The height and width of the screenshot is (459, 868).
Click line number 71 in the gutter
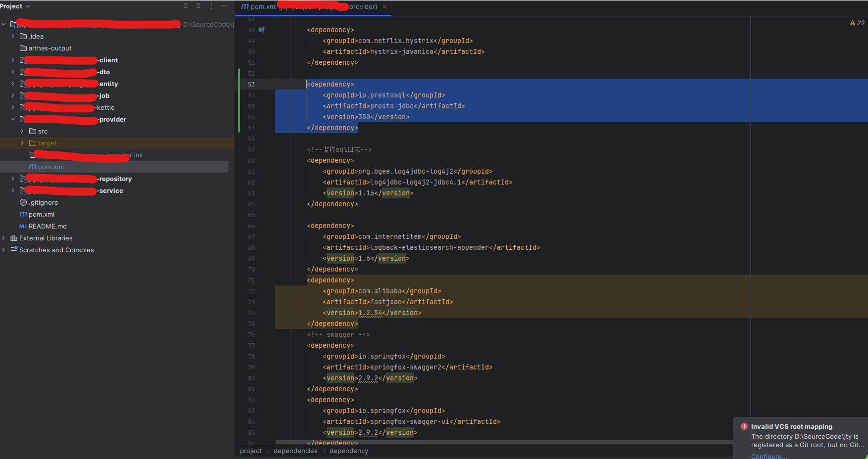pos(251,280)
